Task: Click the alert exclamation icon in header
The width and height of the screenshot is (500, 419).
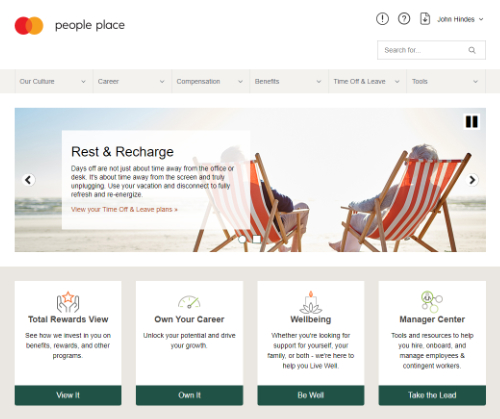Action: point(382,19)
